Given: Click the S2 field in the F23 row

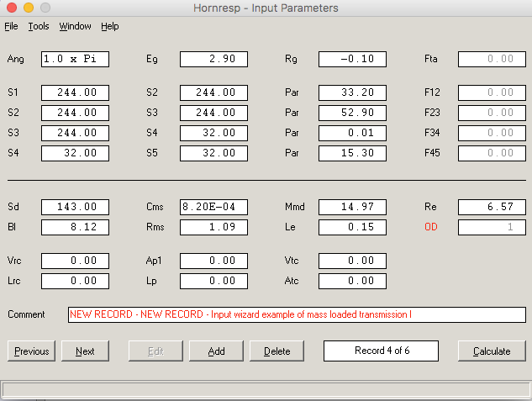Looking at the screenshot, I should coord(75,113).
